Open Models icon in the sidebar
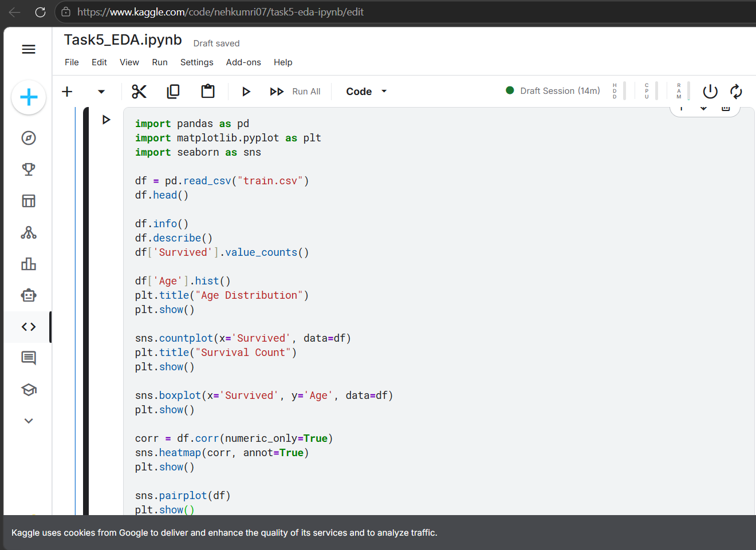This screenshot has height=550, width=756. tap(29, 232)
